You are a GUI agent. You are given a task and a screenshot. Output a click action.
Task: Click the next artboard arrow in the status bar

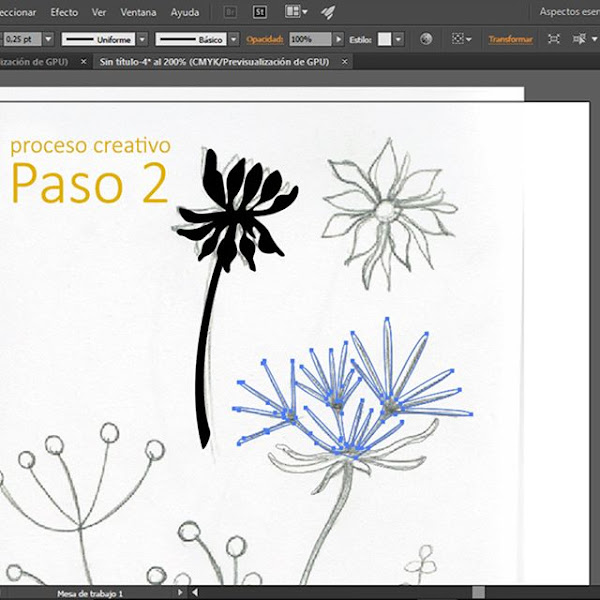[180, 593]
